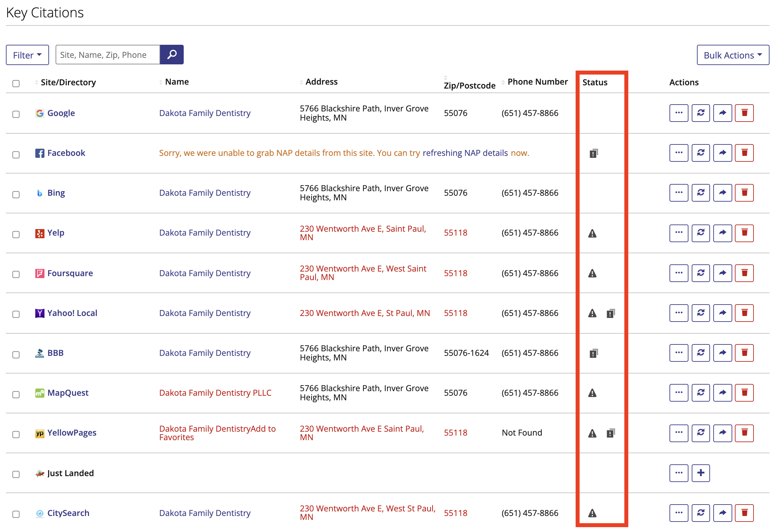
Task: Open the Bulk Actions dropdown
Action: point(732,55)
